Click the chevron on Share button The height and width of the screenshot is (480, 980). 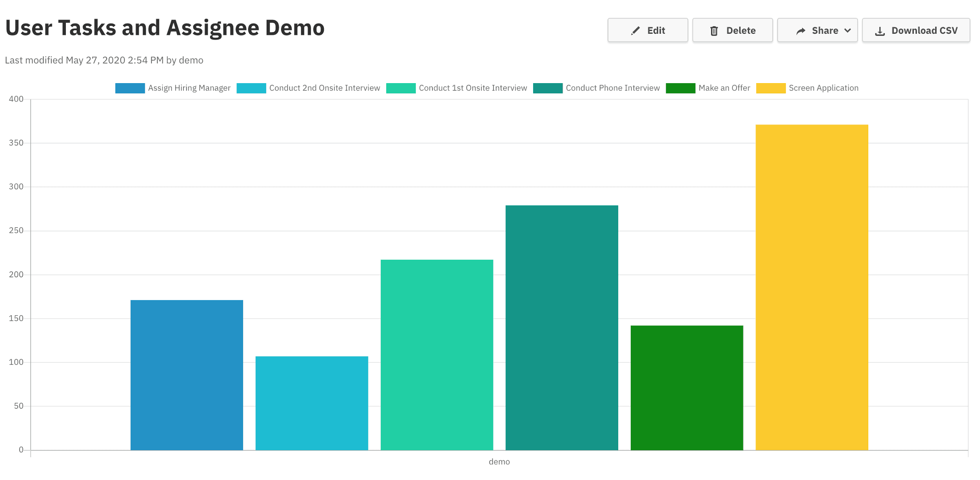848,31
